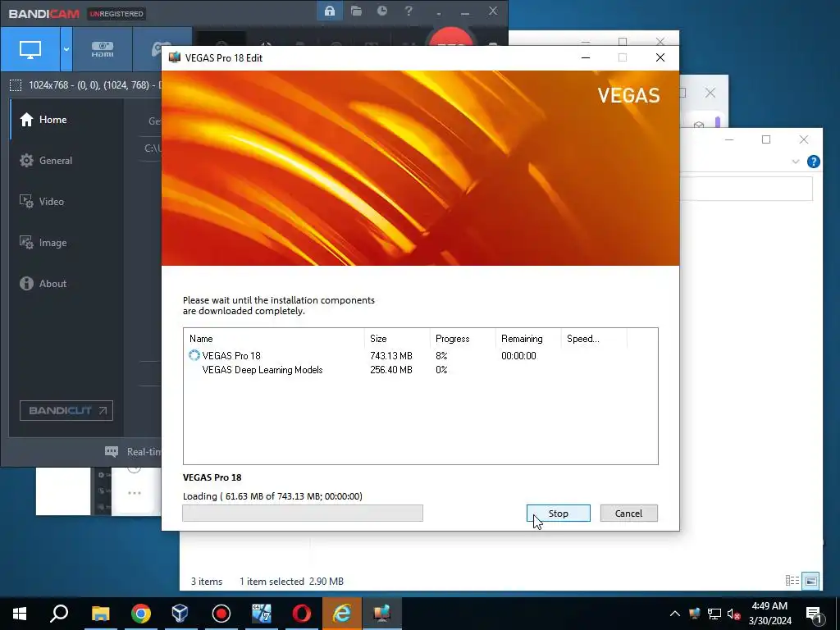Viewport: 840px width, 630px height.
Task: Click the network icon in system tray
Action: click(714, 614)
